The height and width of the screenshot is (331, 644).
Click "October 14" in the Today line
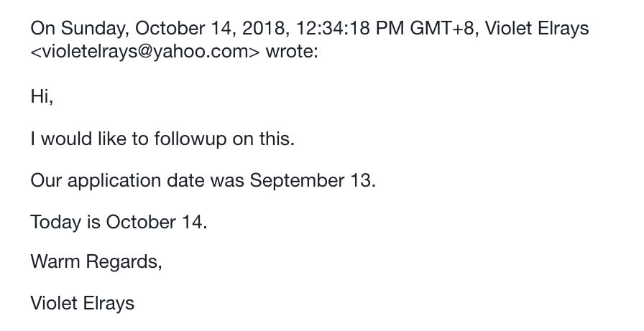point(155,221)
